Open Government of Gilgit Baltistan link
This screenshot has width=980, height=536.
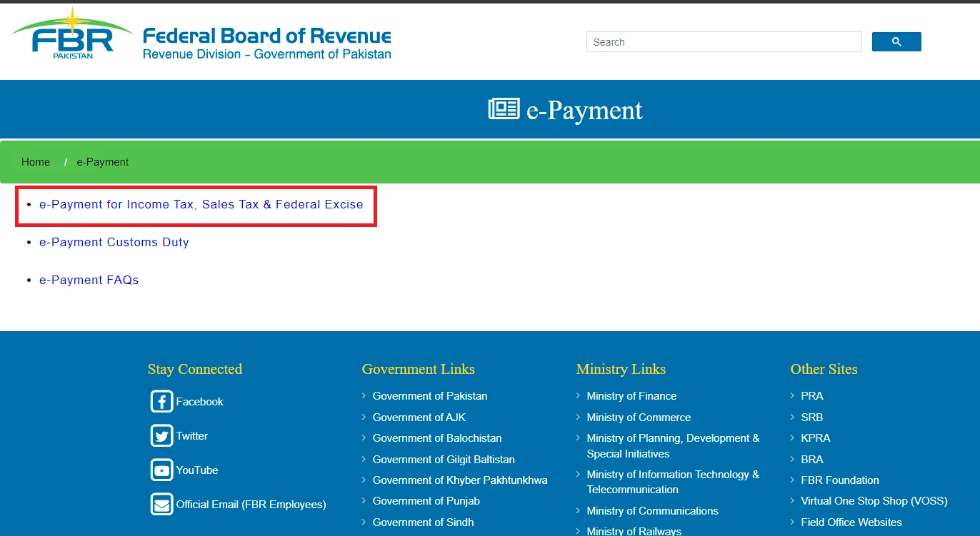point(444,460)
